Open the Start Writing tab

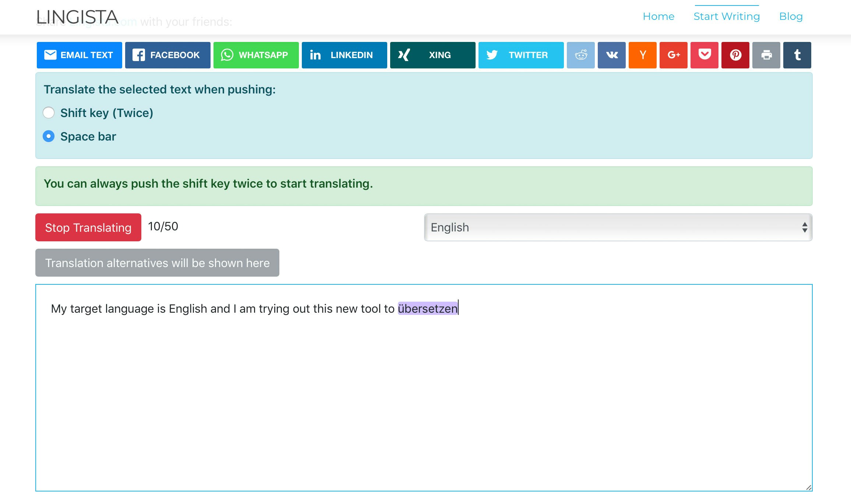pyautogui.click(x=726, y=17)
